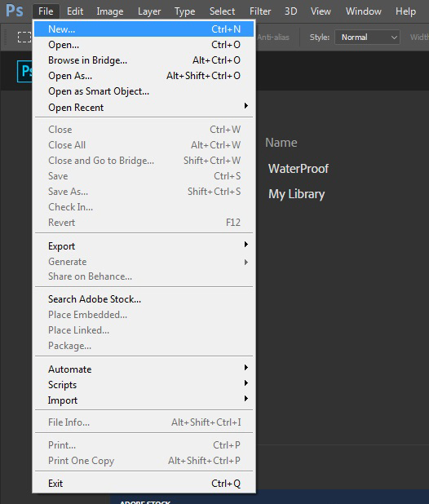Screen dimensions: 429x504
Task: Choose Exit from the File menu
Action: coord(144,483)
